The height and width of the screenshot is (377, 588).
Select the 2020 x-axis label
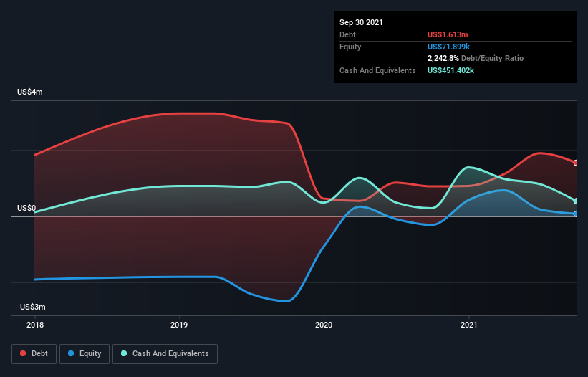pos(324,325)
